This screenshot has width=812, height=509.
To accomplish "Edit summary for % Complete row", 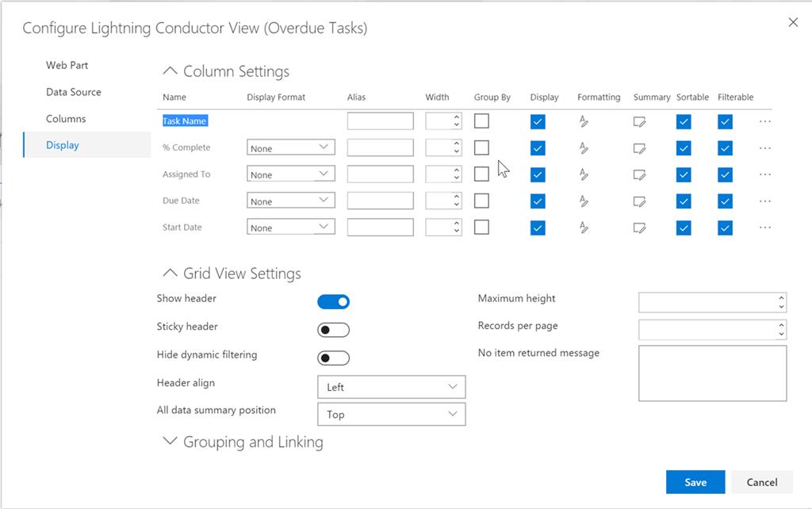I will tap(640, 148).
